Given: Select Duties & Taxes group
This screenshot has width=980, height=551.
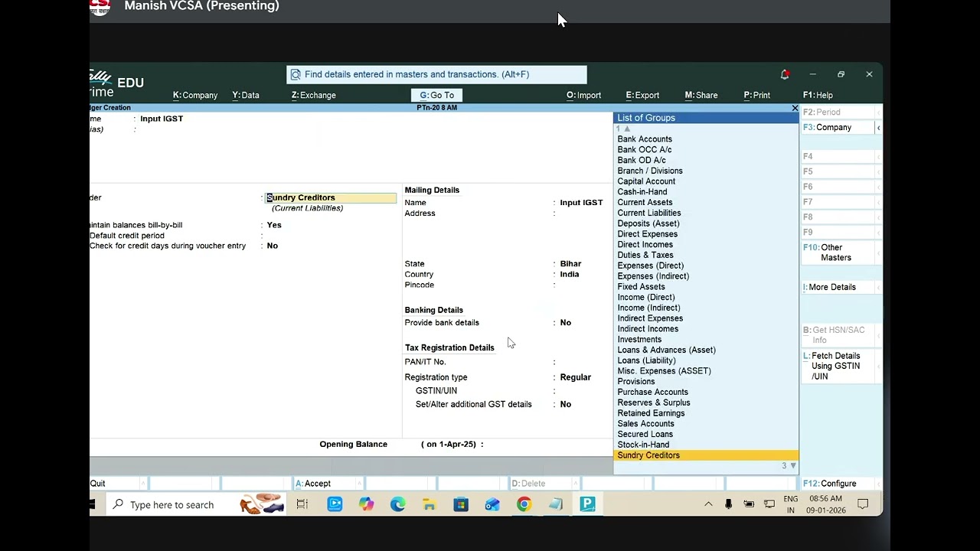Looking at the screenshot, I should coord(645,256).
